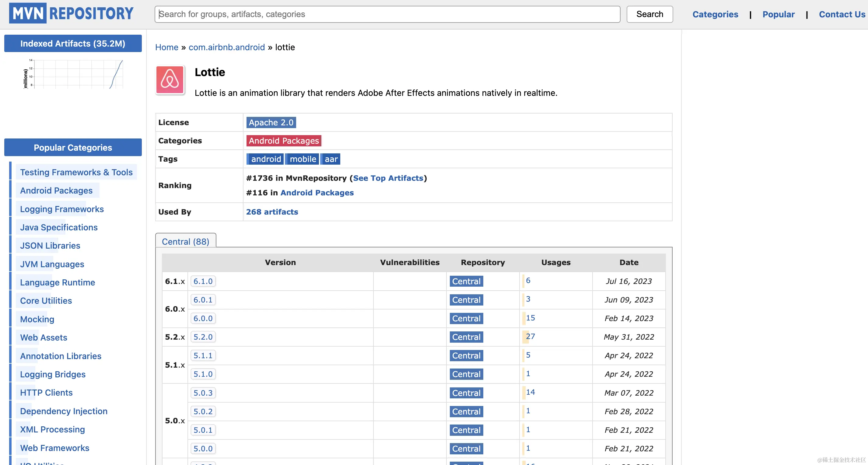The height and width of the screenshot is (465, 868).
Task: Open the 268 artifacts used-by link
Action: [x=272, y=212]
